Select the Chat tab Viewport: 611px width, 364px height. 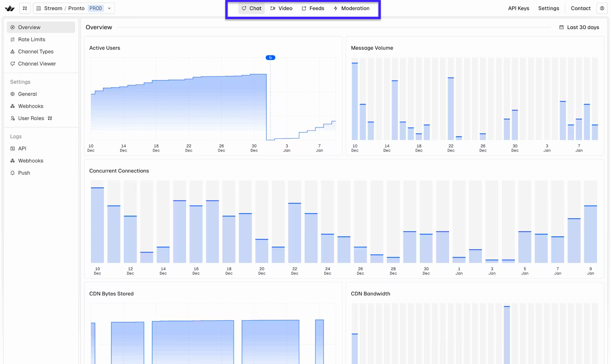(x=252, y=8)
